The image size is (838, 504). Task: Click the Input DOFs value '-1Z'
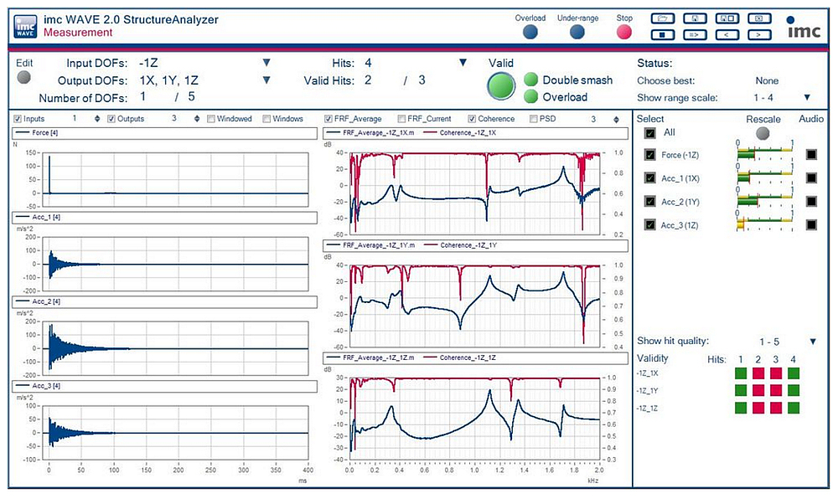pyautogui.click(x=148, y=63)
